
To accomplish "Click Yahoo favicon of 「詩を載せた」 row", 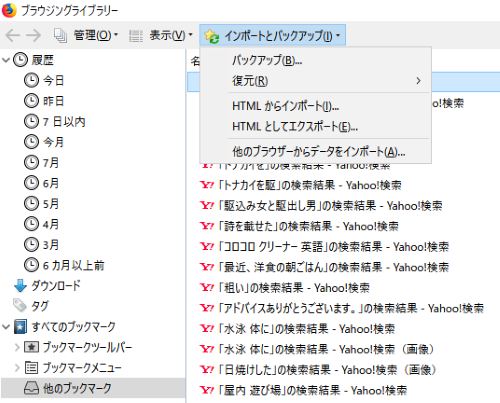I will point(207,226).
